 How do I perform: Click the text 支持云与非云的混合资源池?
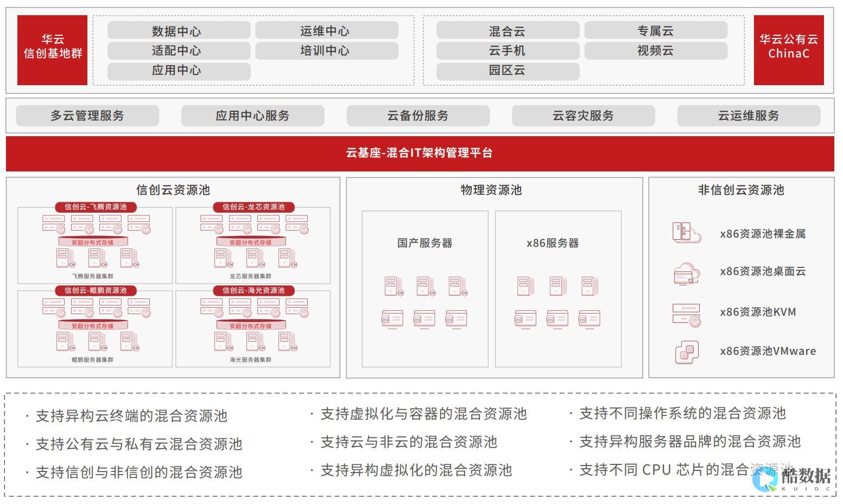(x=409, y=442)
